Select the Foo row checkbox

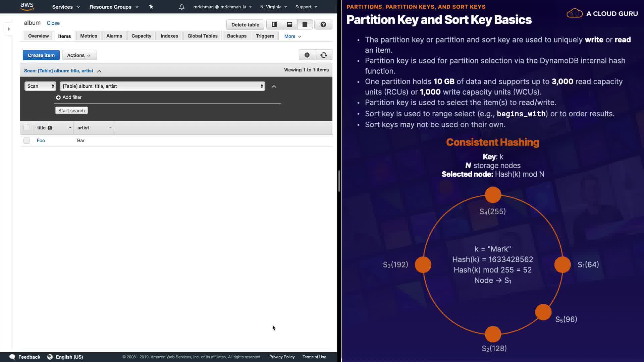tap(26, 140)
